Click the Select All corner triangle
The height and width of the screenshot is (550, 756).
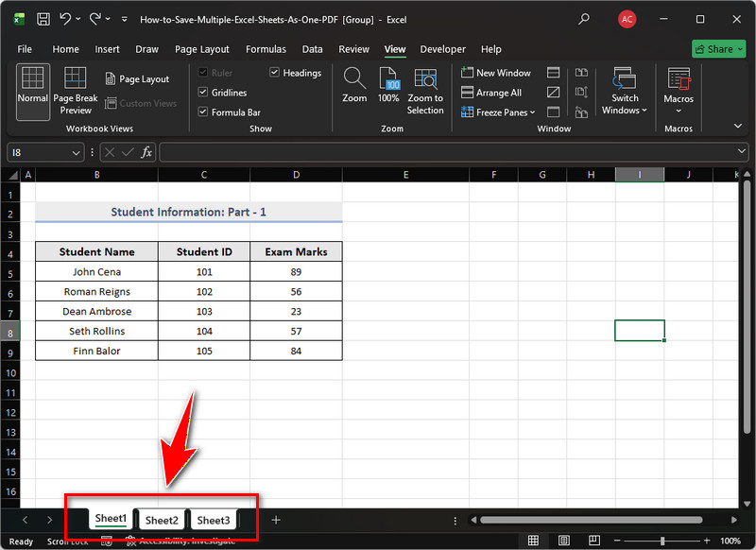point(12,175)
